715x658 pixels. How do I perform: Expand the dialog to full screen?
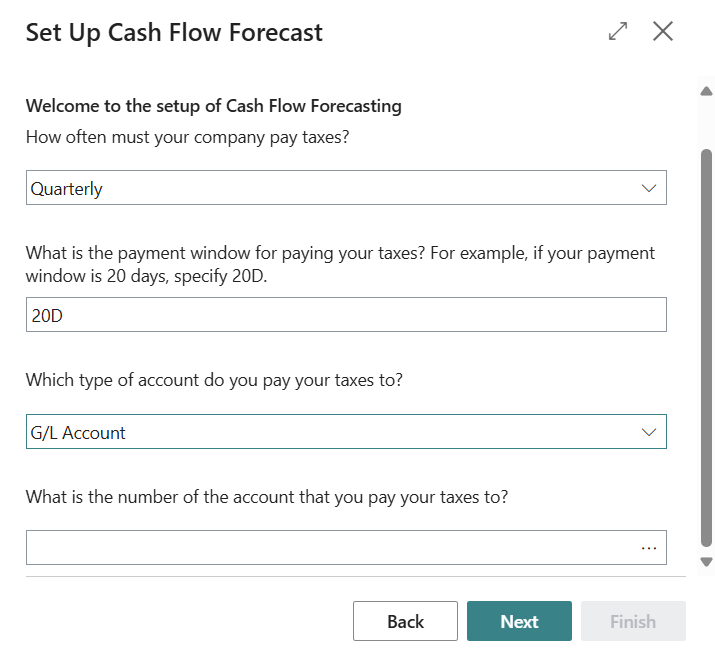pyautogui.click(x=618, y=31)
